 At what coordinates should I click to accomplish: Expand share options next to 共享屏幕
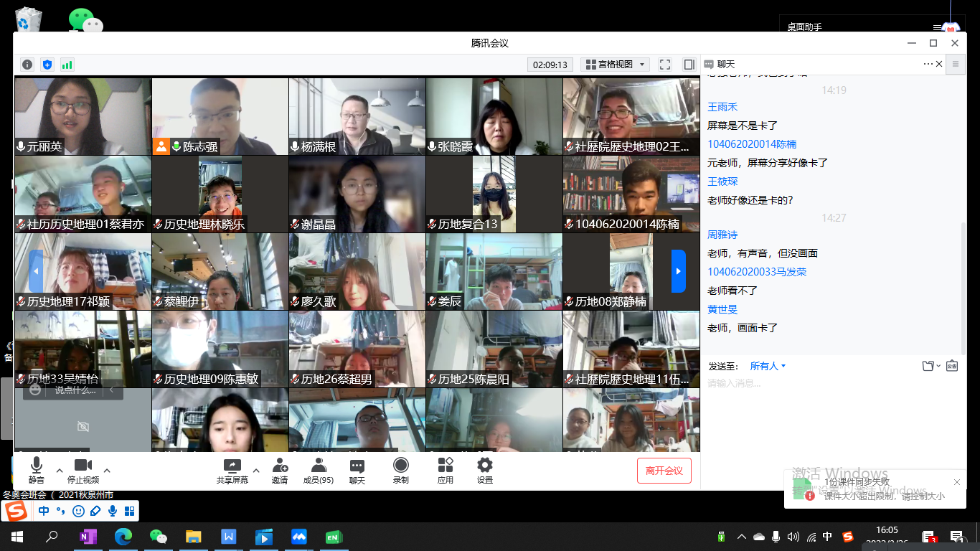(x=256, y=471)
